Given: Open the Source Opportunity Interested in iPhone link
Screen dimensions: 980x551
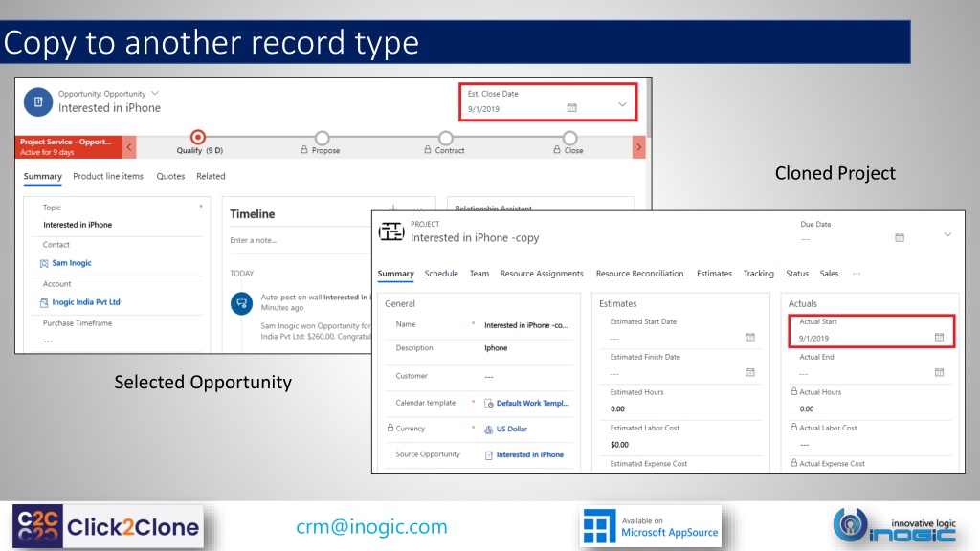Looking at the screenshot, I should point(530,454).
